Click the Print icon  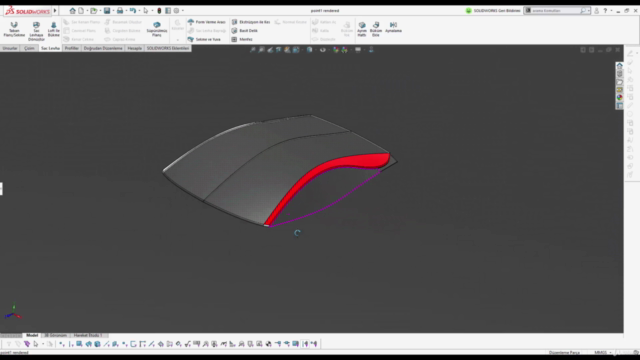point(120,11)
